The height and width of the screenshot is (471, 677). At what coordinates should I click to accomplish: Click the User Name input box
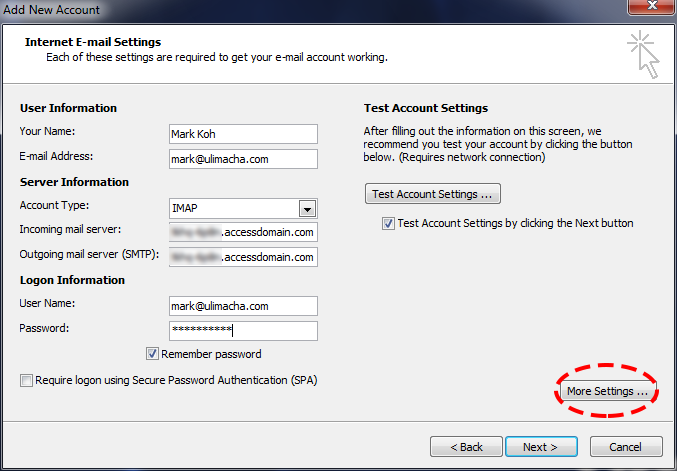[243, 306]
